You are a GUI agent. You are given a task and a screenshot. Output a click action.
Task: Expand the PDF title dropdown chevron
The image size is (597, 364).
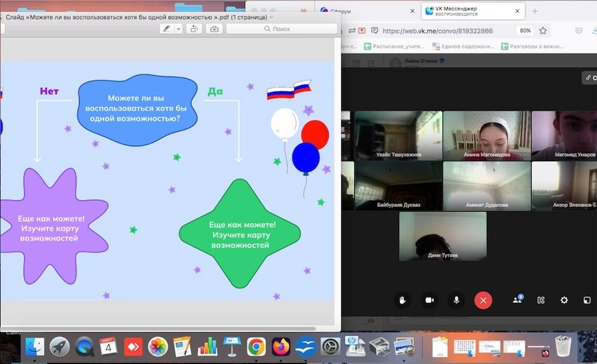pyautogui.click(x=271, y=17)
